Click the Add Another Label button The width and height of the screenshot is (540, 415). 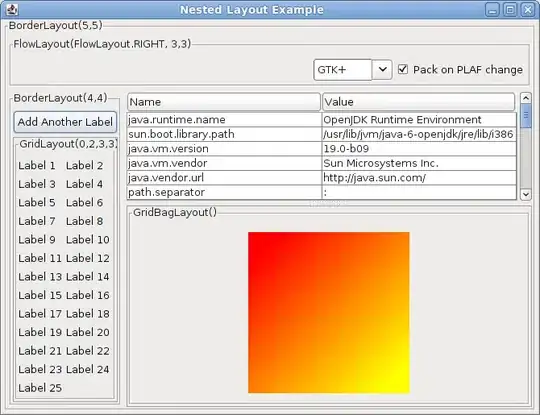[x=65, y=122]
